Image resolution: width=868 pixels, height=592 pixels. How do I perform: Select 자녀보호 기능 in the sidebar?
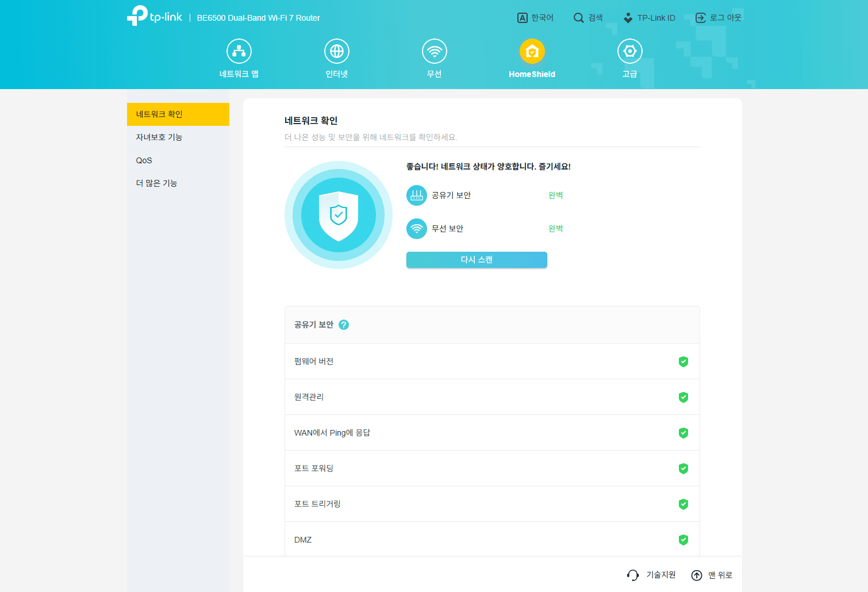click(x=159, y=137)
